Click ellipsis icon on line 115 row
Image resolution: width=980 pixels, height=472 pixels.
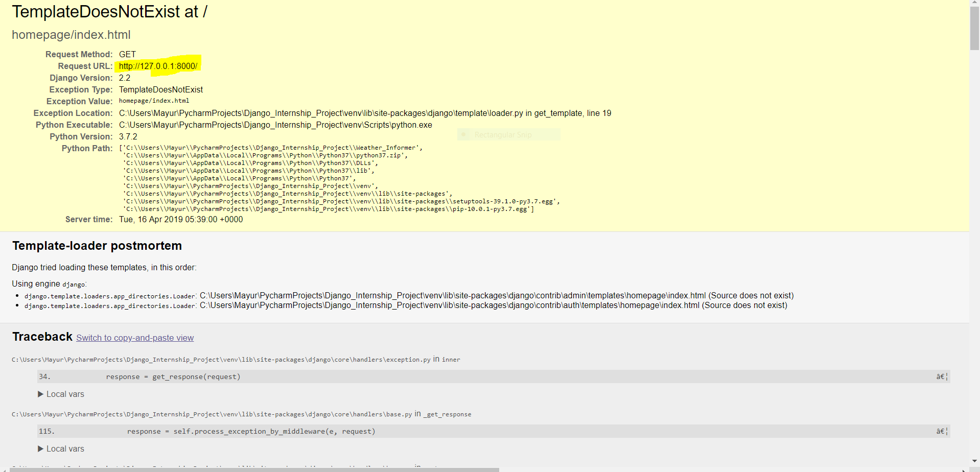(942, 431)
